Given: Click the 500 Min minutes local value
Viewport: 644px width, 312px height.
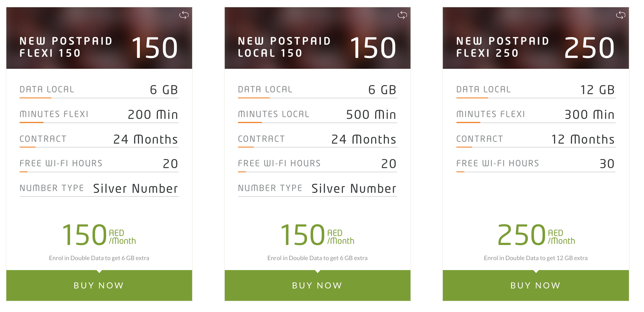Looking at the screenshot, I should (x=371, y=115).
